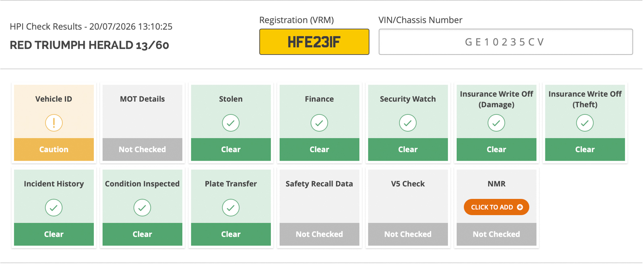Click the NMR Click To Add button
The width and height of the screenshot is (644, 265).
[496, 207]
